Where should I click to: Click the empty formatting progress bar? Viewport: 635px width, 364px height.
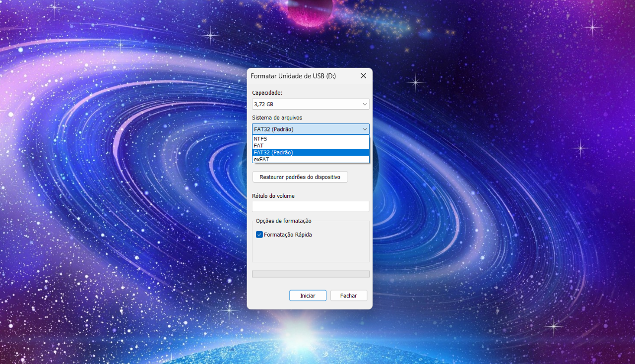[311, 274]
